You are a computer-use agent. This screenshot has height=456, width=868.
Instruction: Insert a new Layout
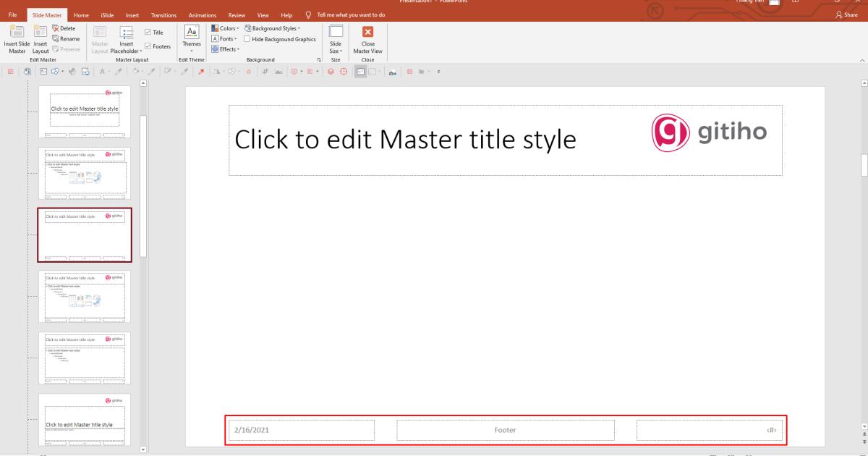point(40,41)
